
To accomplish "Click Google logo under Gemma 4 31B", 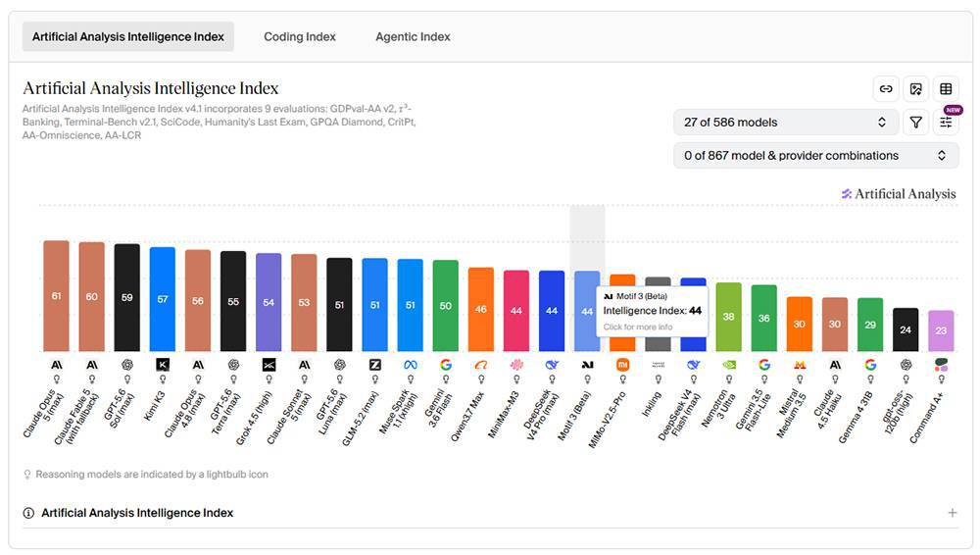I will [x=870, y=365].
